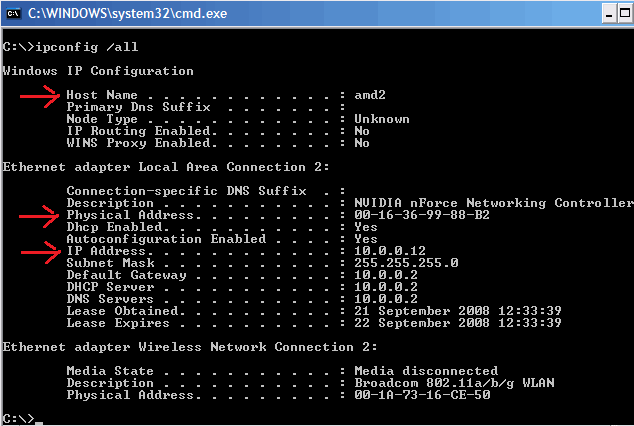Click the typed command ipconfig /all
The width and height of the screenshot is (634, 426).
87,47
